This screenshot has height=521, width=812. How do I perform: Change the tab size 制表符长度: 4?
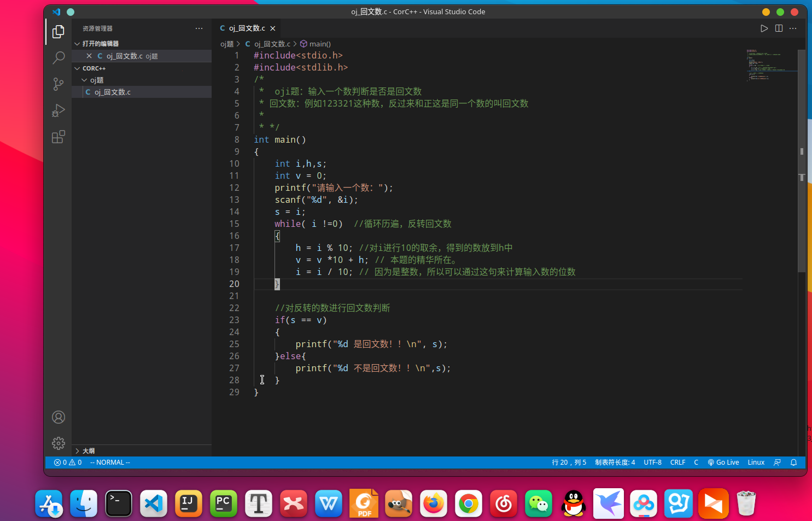coord(615,463)
